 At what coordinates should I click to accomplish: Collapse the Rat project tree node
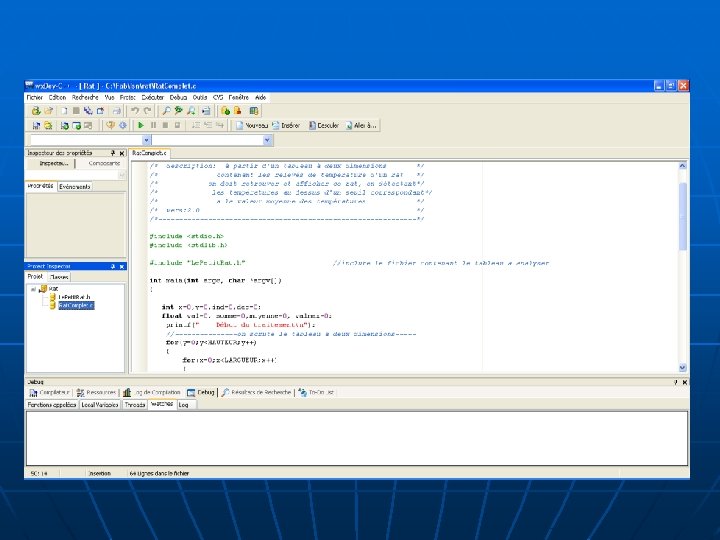pos(33,289)
